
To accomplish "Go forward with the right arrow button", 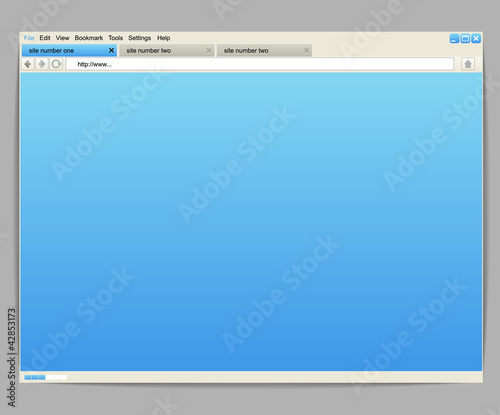I will click(x=42, y=64).
